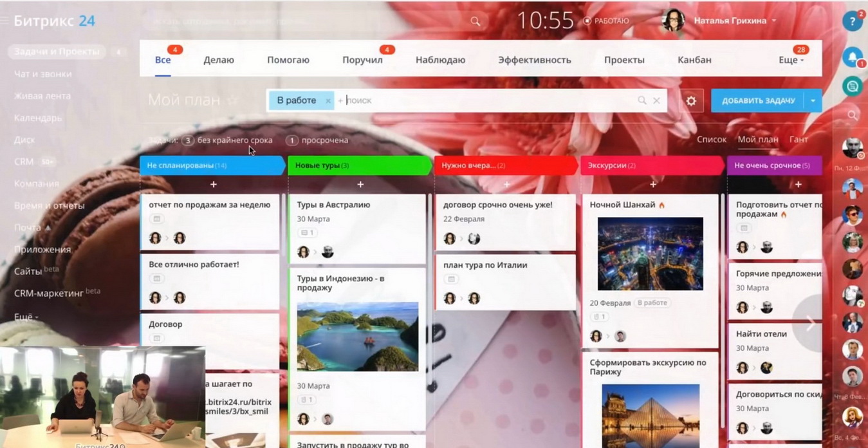Image resolution: width=868 pixels, height=448 pixels.
Task: Open the help question mark icon
Action: pos(852,21)
